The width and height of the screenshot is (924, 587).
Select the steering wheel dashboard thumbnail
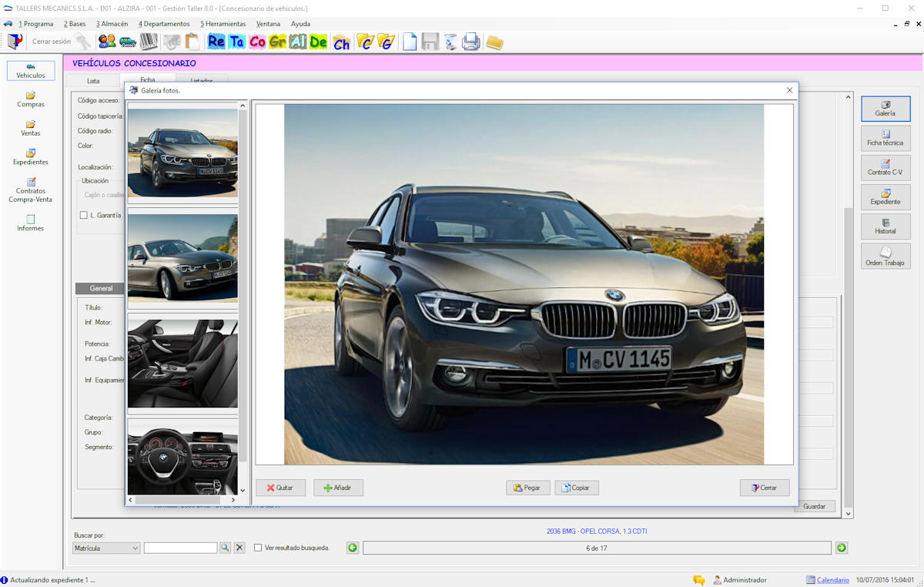[182, 461]
